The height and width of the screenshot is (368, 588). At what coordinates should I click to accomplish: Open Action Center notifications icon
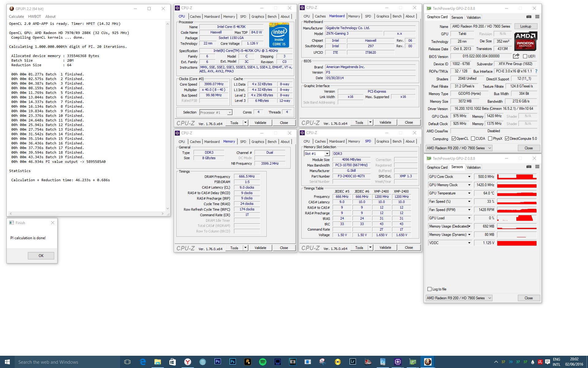(x=548, y=362)
